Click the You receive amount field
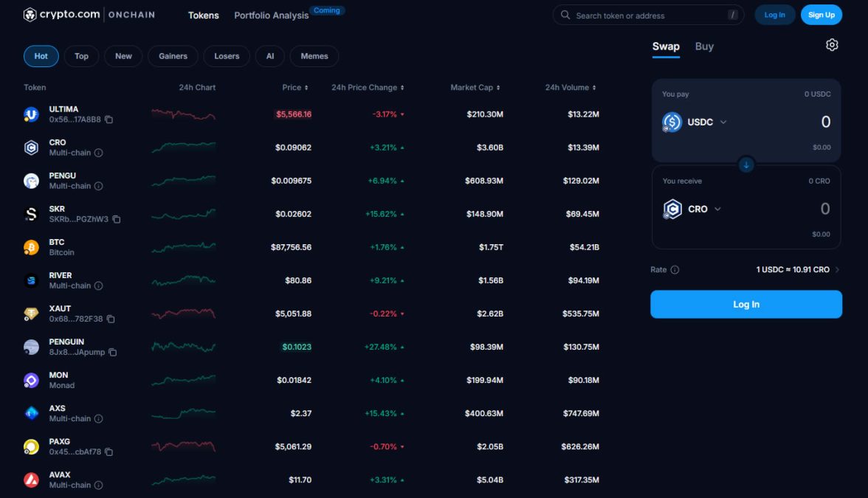The image size is (868, 498). click(825, 209)
